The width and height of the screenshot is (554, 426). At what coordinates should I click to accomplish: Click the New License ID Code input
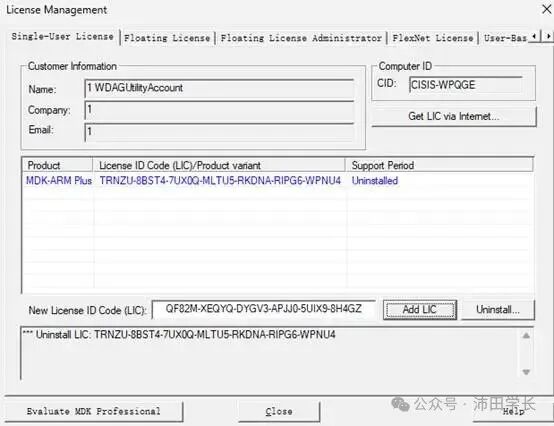[x=264, y=309]
